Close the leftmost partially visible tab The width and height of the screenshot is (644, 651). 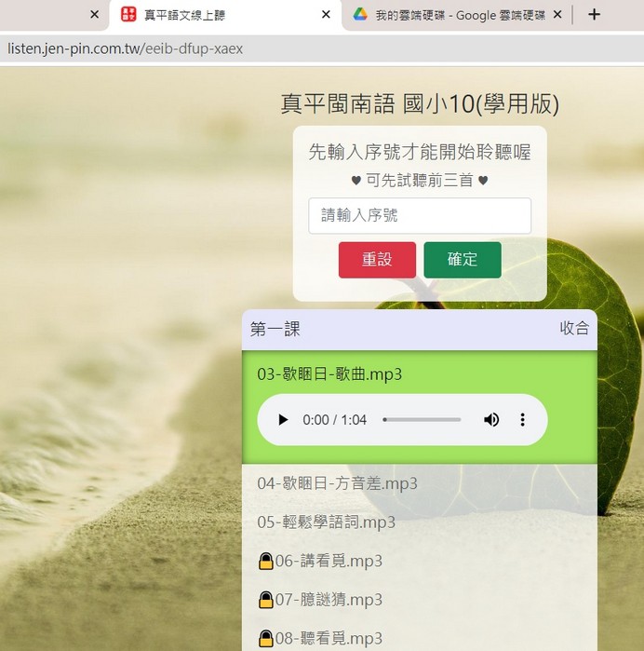tap(94, 15)
